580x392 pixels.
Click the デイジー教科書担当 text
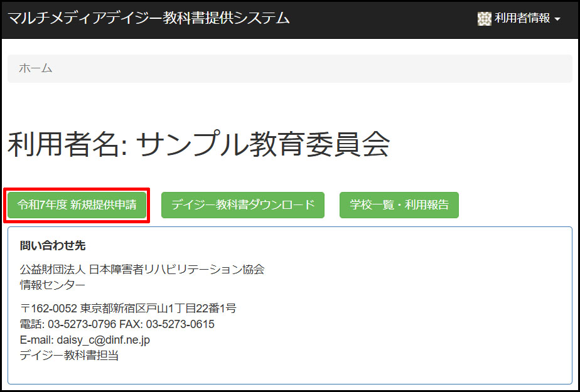pos(69,356)
